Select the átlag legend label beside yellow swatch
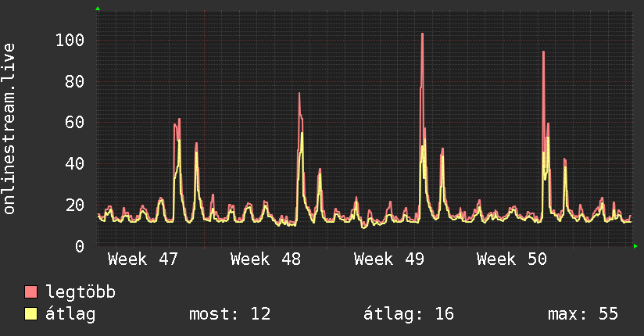This screenshot has height=336, width=644. point(70,314)
